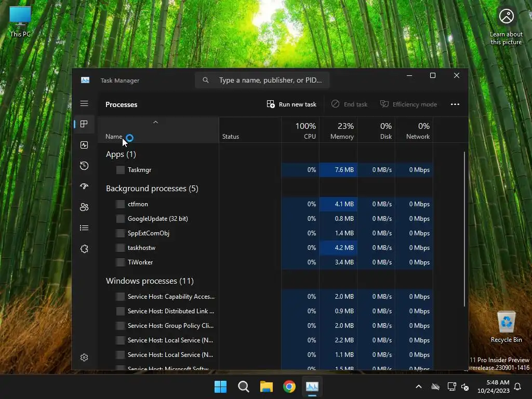532x399 pixels.
Task: Click the Taskmgr process icon
Action: pos(121,170)
